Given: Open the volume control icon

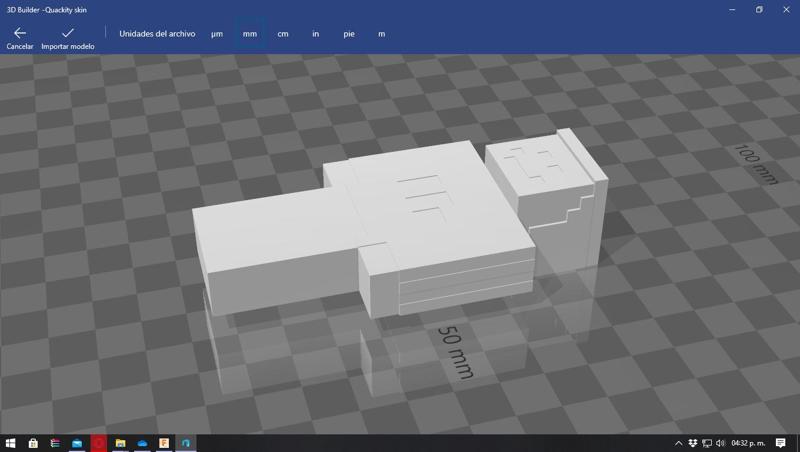Looking at the screenshot, I should pyautogui.click(x=720, y=443).
